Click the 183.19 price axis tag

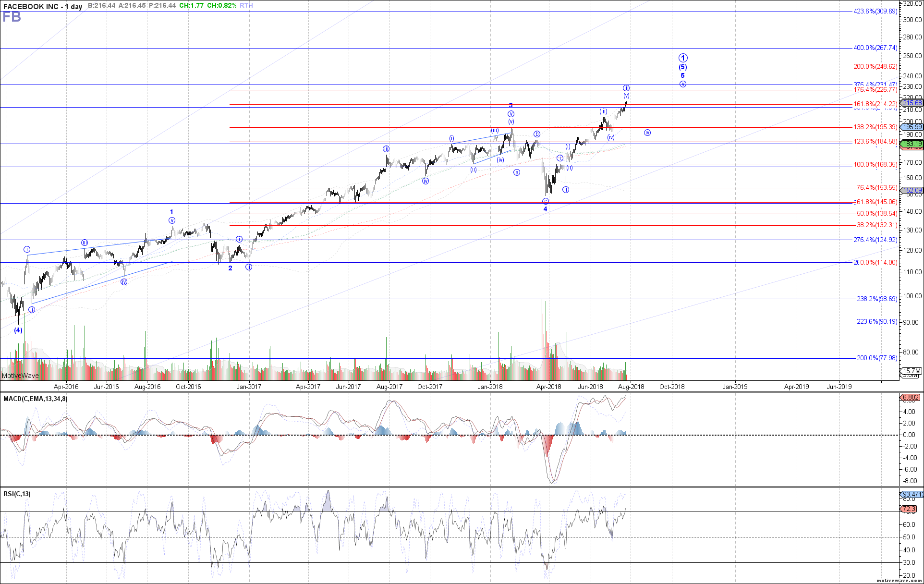coord(912,144)
